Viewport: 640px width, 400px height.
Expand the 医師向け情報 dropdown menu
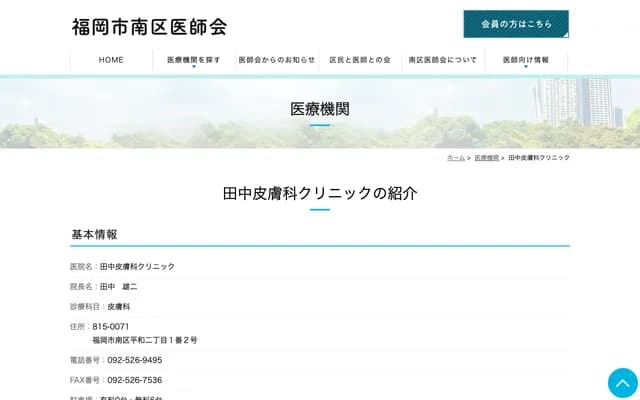pos(525,61)
